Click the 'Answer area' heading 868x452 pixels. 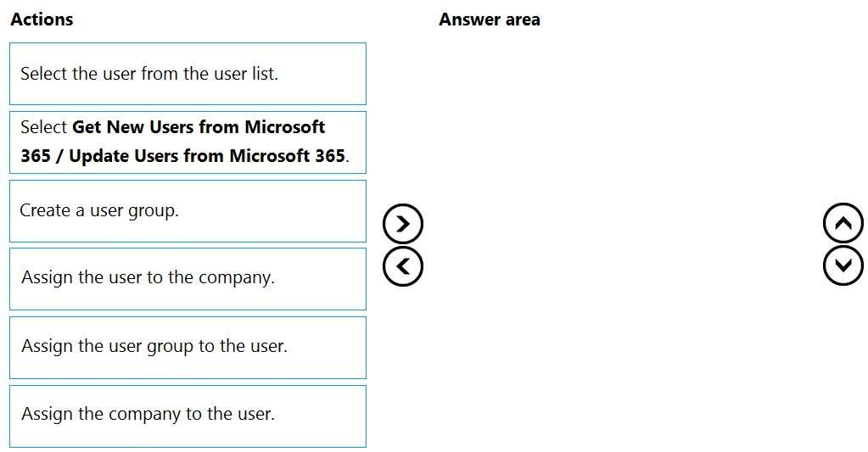pyautogui.click(x=489, y=20)
